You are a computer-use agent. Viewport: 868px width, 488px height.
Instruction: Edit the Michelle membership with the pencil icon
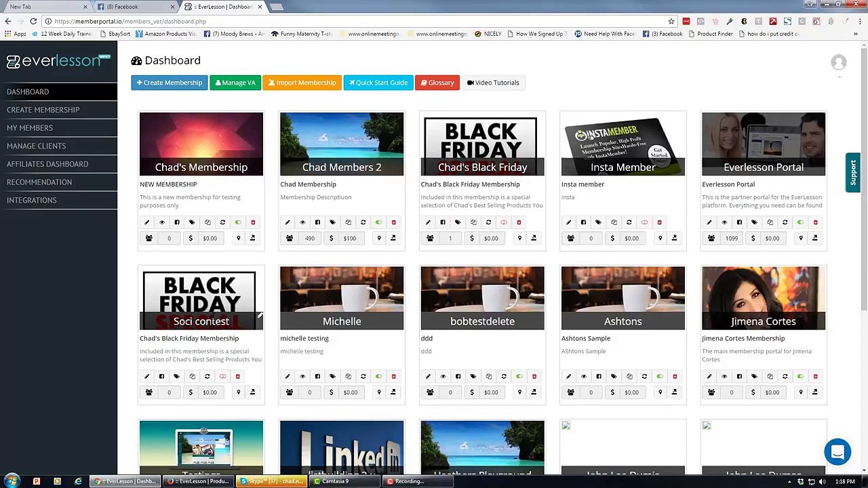(288, 376)
